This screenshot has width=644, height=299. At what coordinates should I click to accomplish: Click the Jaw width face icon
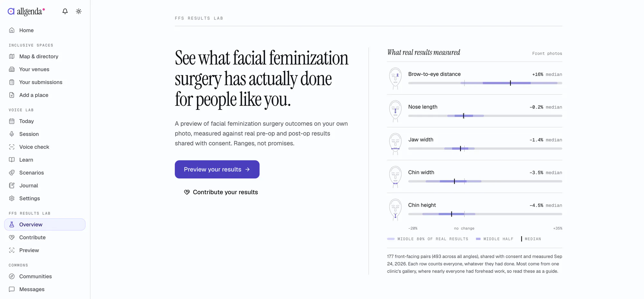coord(395,144)
